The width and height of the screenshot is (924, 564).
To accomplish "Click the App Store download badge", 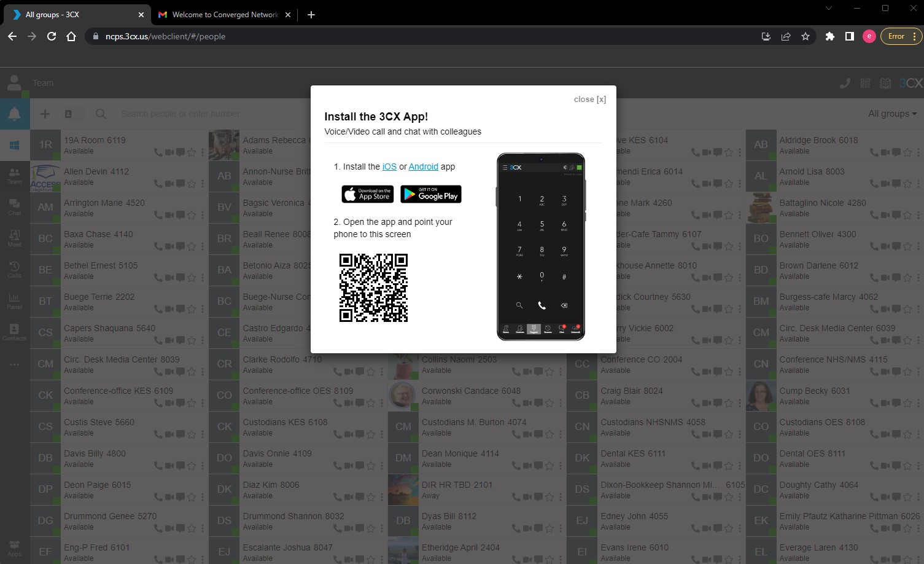I will point(368,194).
